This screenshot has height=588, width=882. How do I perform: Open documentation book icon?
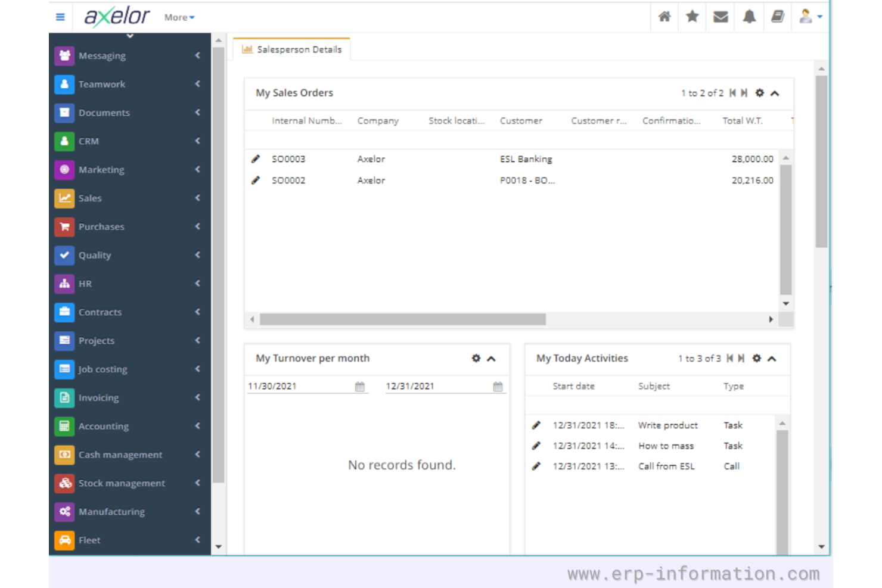[x=778, y=17]
